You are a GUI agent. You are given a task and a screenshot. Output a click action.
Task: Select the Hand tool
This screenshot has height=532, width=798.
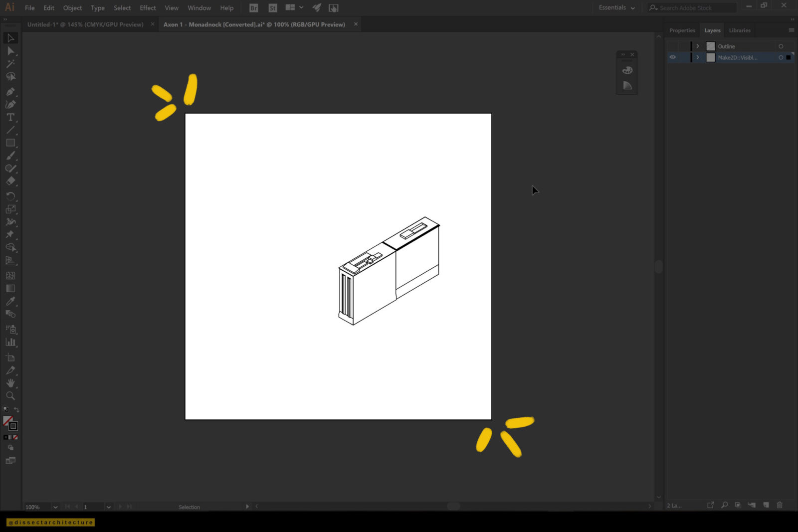tap(10, 383)
